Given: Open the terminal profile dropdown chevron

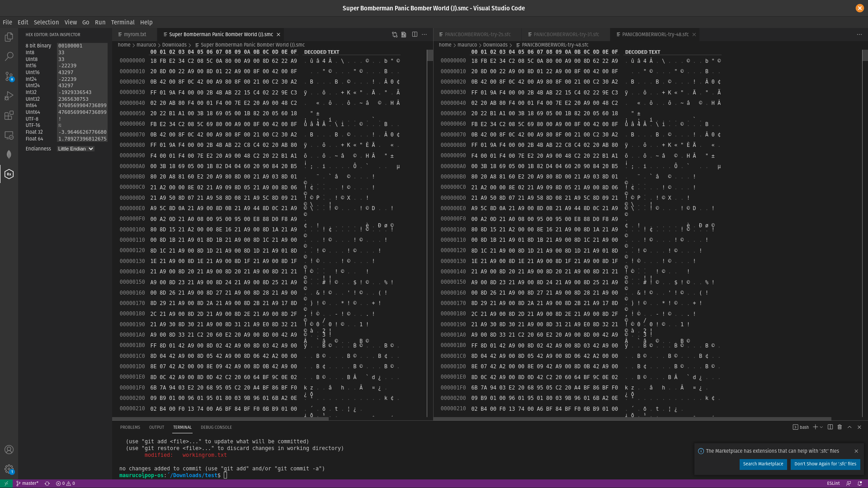Looking at the screenshot, I should (x=821, y=427).
